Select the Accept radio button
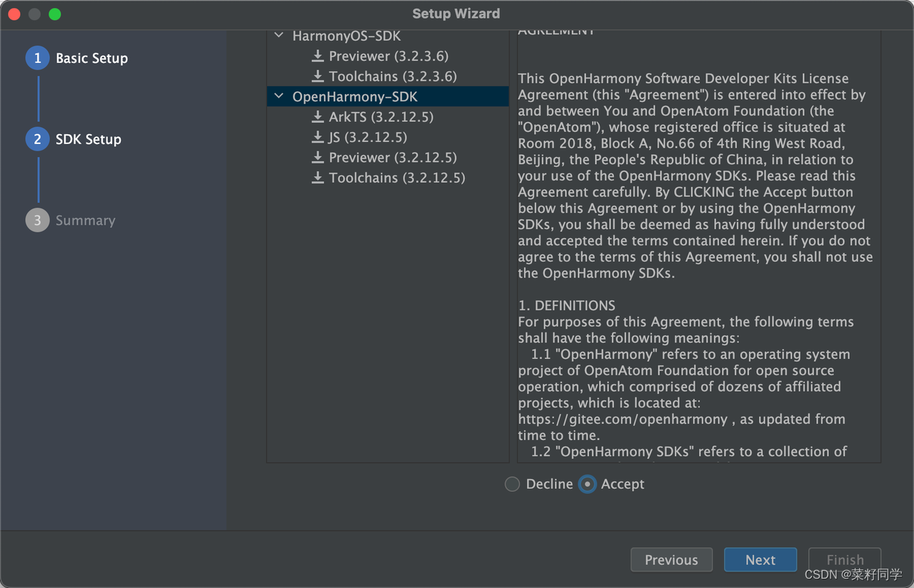 click(x=587, y=485)
